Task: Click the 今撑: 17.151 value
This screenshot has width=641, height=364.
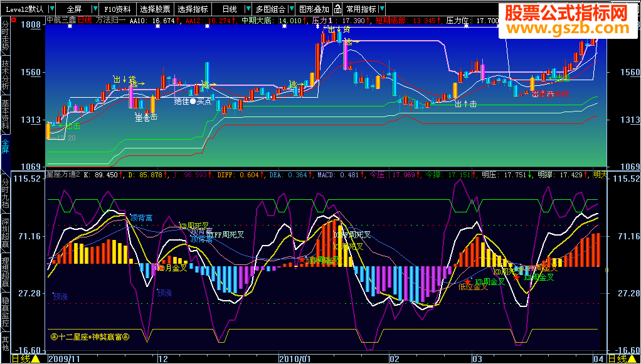Action: [449, 175]
